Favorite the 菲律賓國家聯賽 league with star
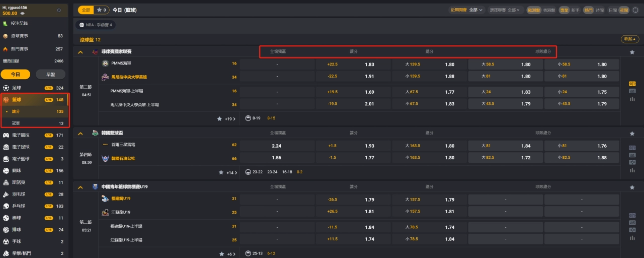 632,52
